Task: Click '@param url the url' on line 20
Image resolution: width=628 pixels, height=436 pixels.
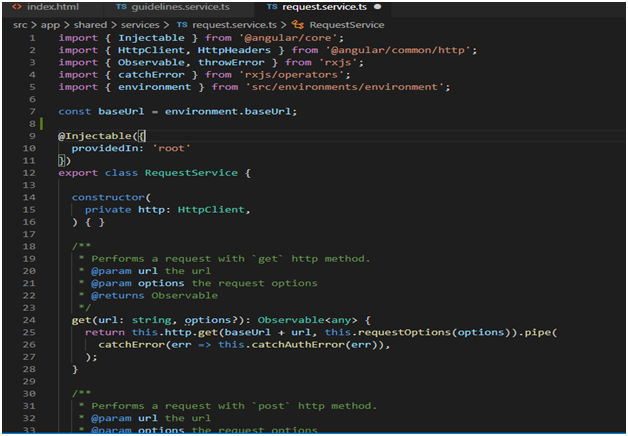Action: 151,271
